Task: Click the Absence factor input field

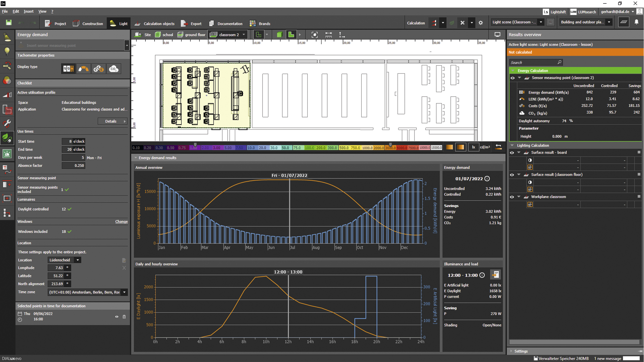Action: (x=74, y=165)
